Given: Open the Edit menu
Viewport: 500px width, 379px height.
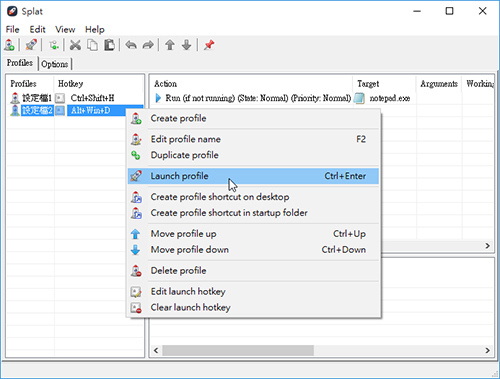Looking at the screenshot, I should pos(37,29).
